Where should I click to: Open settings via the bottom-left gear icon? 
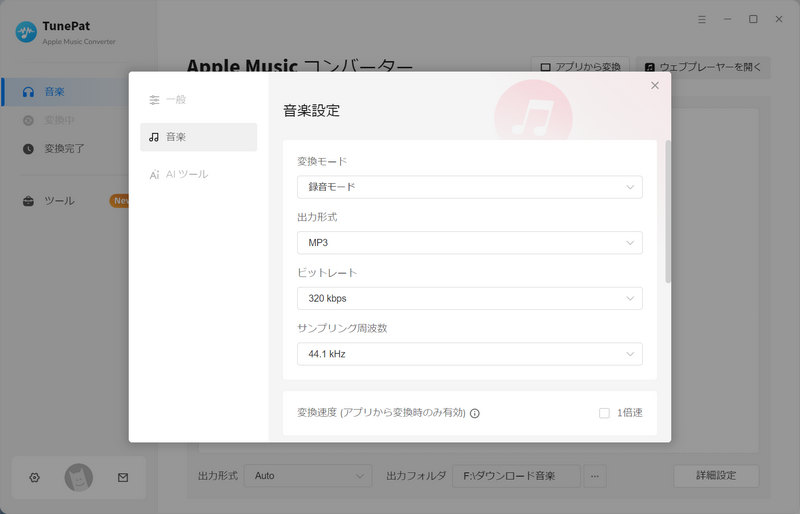click(34, 478)
